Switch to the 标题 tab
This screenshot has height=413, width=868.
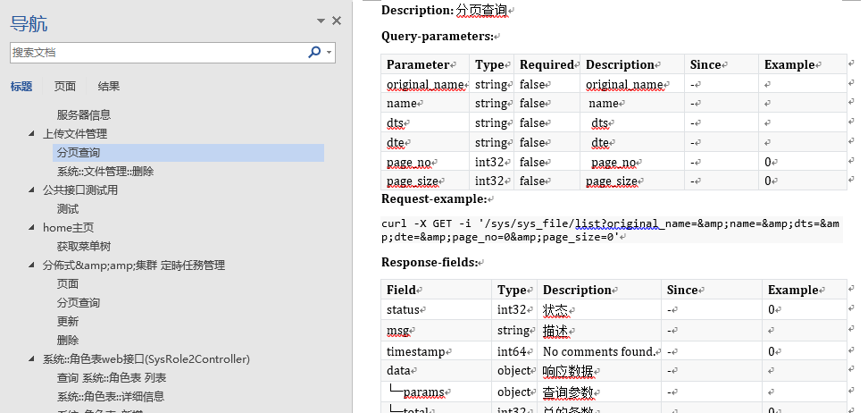(x=21, y=87)
